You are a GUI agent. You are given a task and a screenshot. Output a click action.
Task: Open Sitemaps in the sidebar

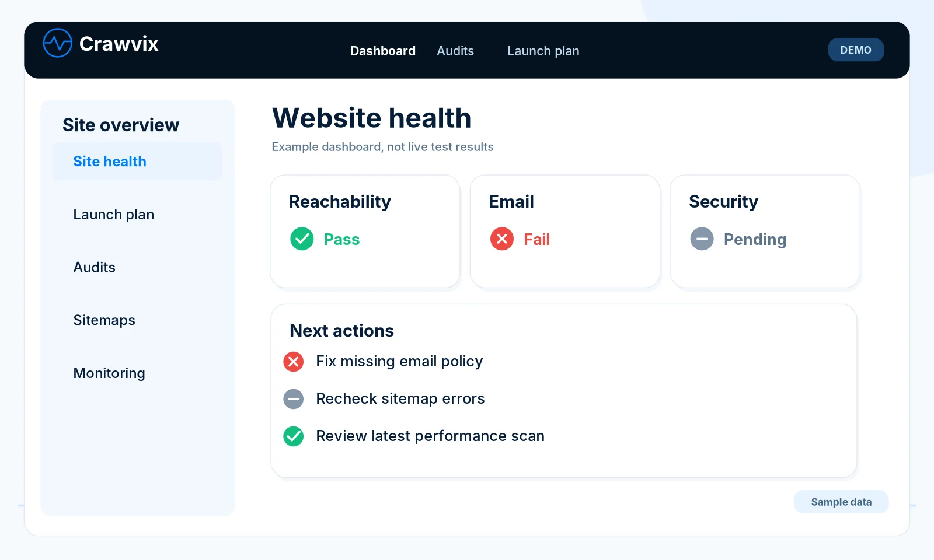coord(104,320)
